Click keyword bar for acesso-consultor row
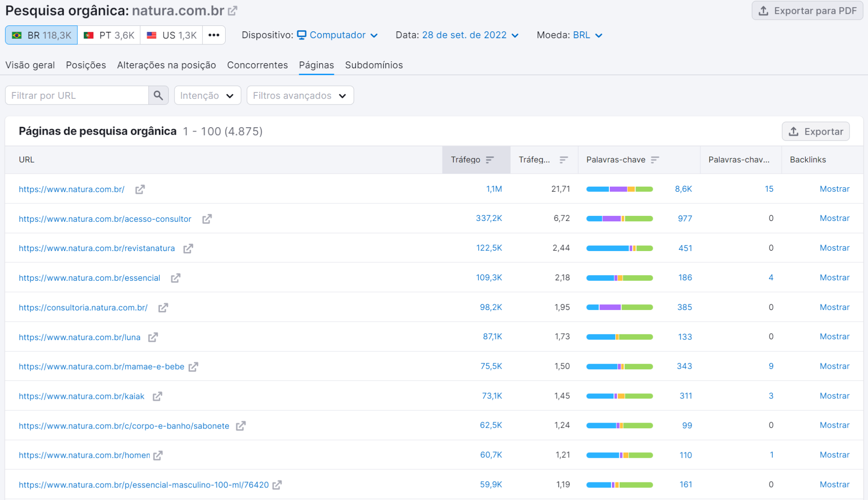 [620, 219]
